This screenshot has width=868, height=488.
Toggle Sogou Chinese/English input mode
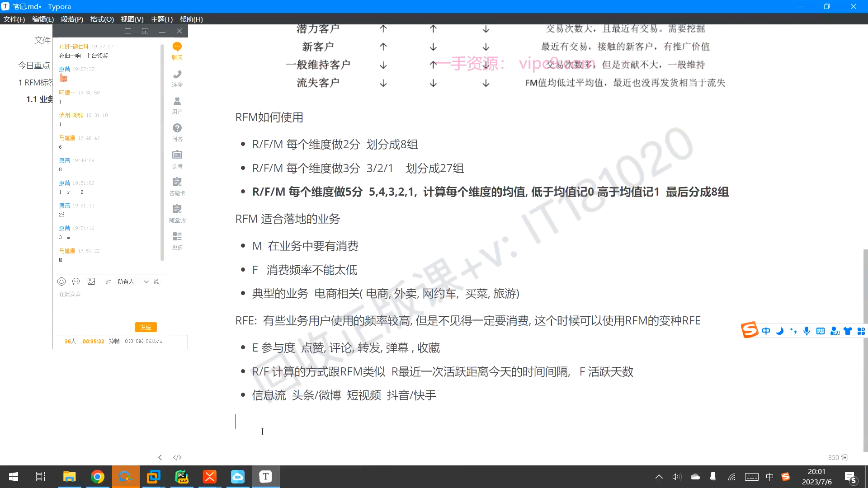(766, 331)
